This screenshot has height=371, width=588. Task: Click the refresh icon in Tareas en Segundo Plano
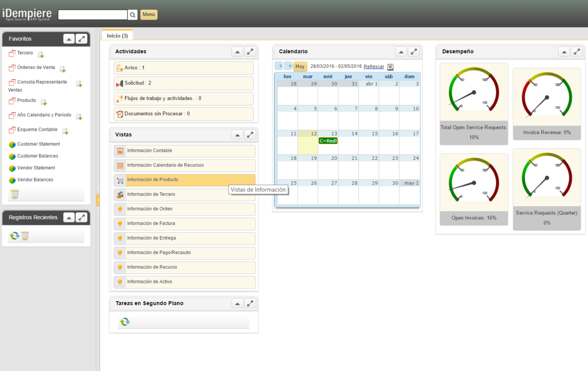[x=125, y=322]
